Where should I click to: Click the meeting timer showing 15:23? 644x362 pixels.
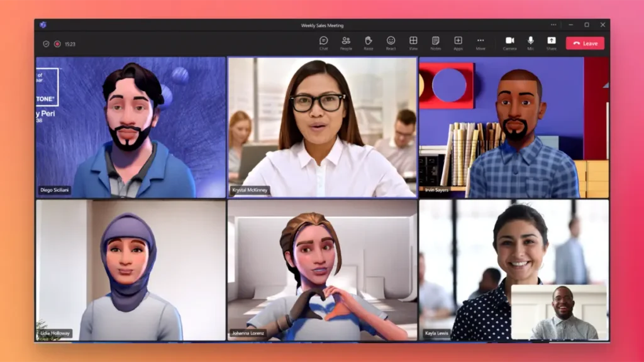coord(70,43)
